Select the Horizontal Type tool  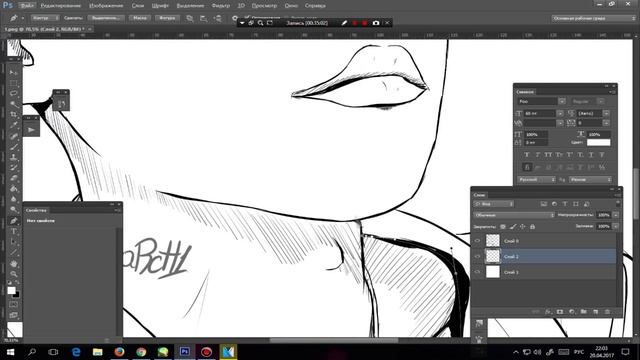(x=13, y=231)
